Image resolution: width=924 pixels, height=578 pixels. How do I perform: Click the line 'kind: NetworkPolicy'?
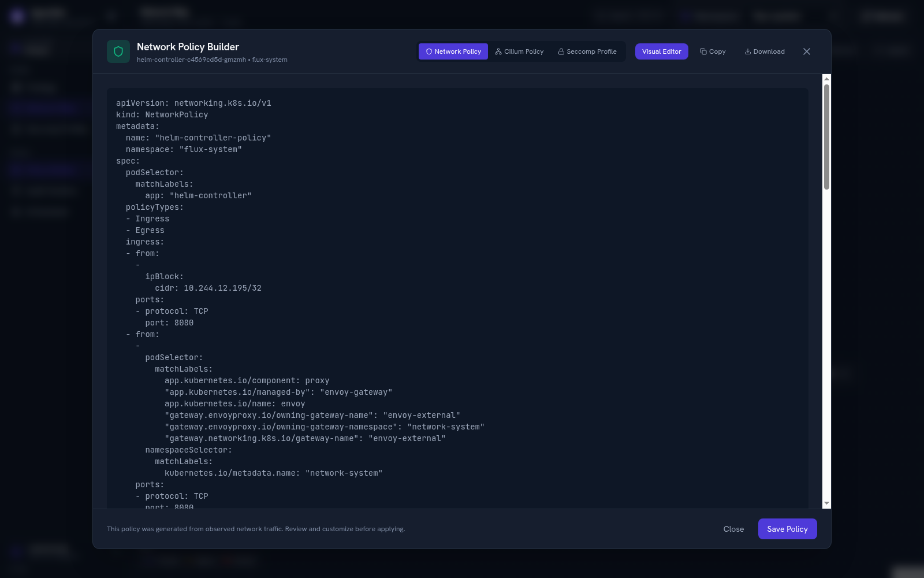[x=162, y=114]
